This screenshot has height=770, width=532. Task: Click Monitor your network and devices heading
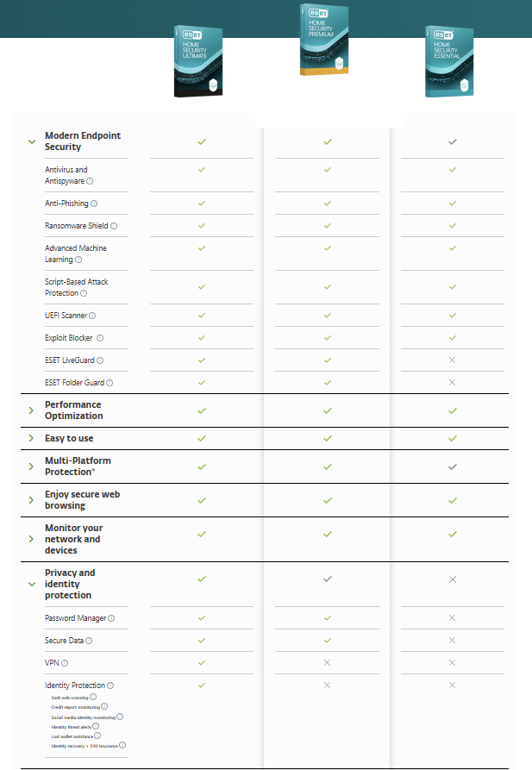[x=72, y=539]
